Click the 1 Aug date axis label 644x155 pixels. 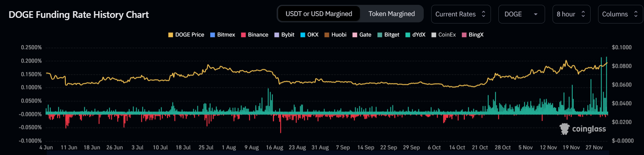(229, 147)
